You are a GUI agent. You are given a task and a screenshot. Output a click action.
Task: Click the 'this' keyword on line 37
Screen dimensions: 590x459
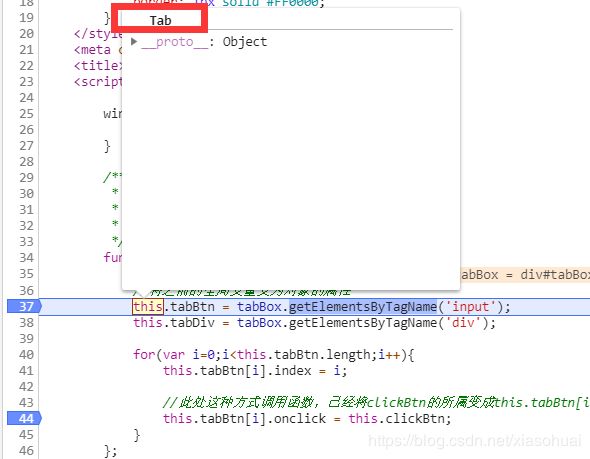point(148,307)
